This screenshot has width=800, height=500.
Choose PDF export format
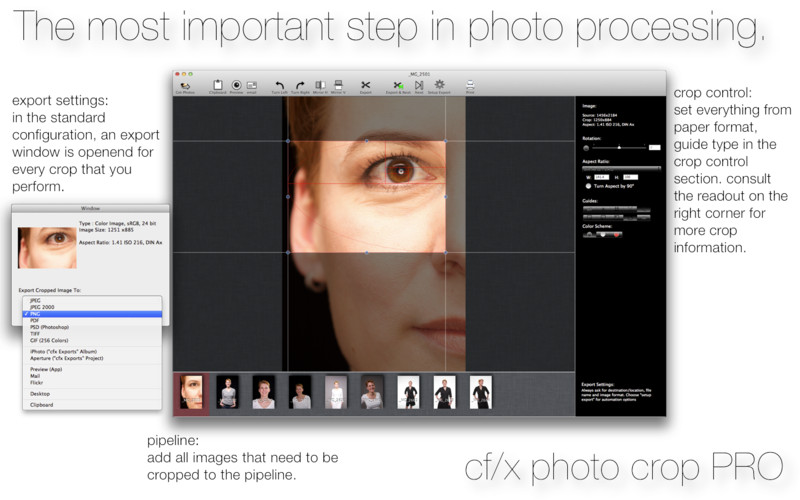pyautogui.click(x=92, y=320)
